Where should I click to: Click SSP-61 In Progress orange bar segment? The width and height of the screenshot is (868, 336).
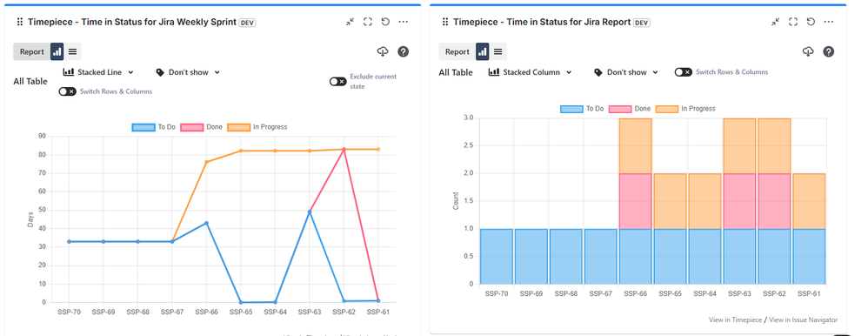[x=809, y=201]
